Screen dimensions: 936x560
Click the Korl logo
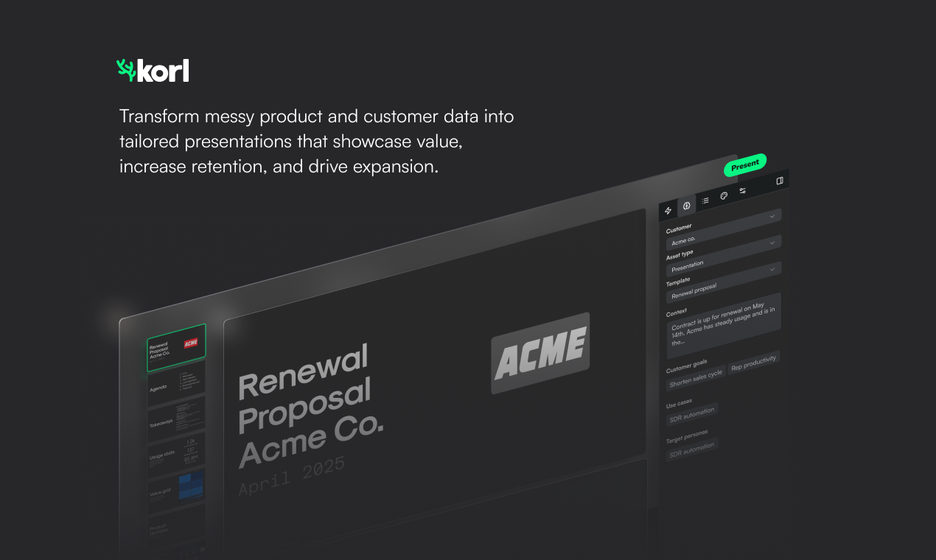coord(153,71)
